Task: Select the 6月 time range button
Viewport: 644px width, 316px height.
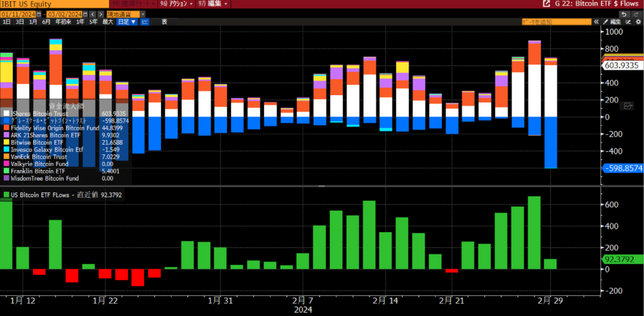Action: pos(46,22)
